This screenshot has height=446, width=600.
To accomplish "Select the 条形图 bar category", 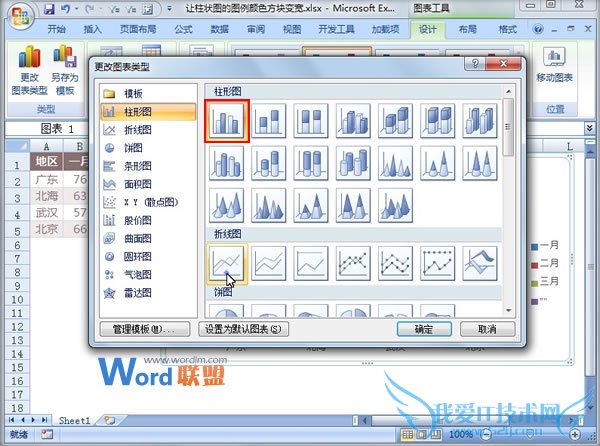I will click(x=148, y=166).
